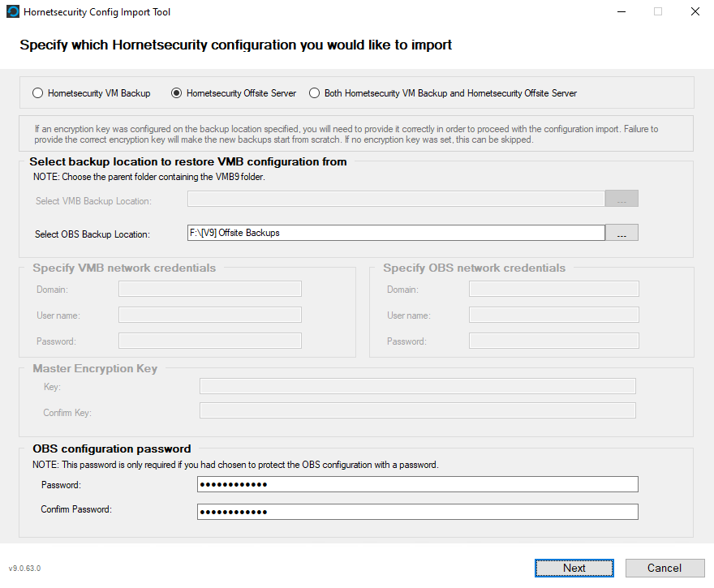Choose Both VM Backup and Offsite Server

315,93
